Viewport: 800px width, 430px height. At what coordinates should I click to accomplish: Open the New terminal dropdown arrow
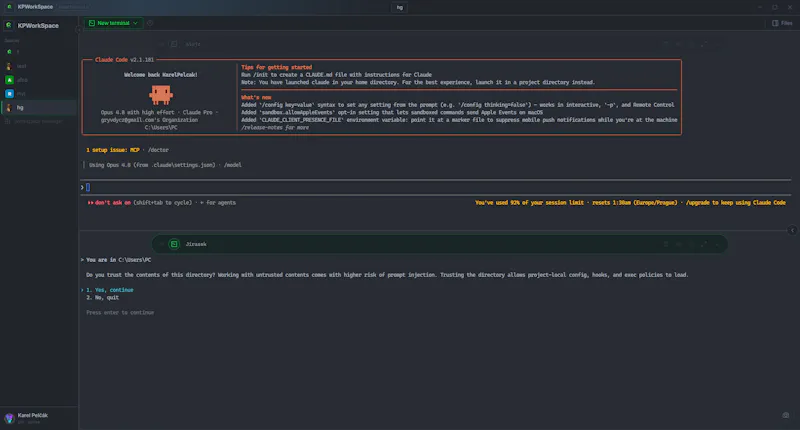(x=135, y=23)
